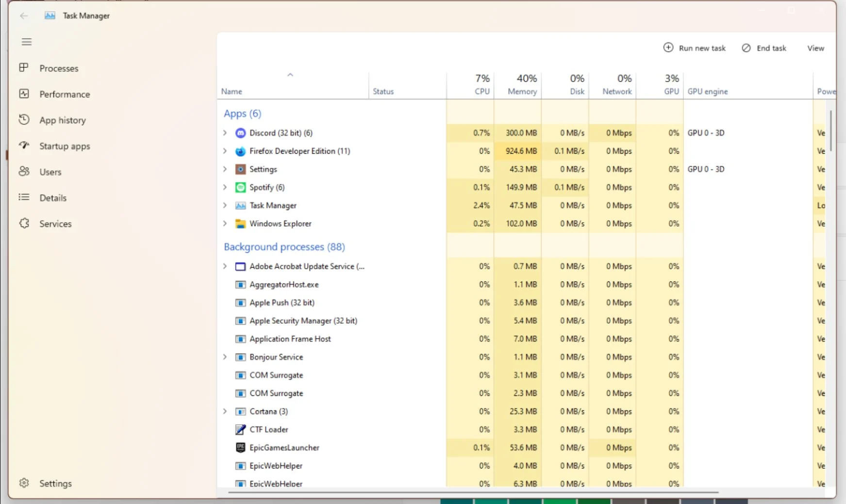Select Apple Security Manager (32 bit) row

click(x=521, y=321)
